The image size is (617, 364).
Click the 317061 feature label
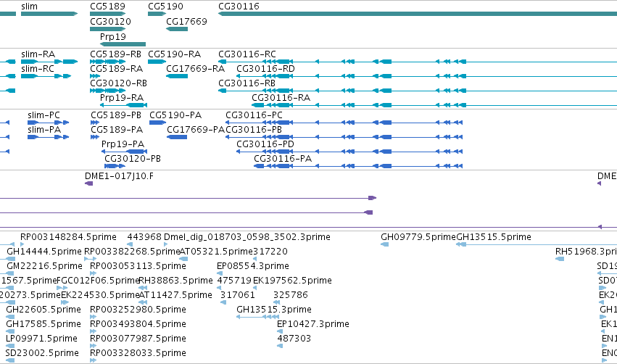pos(238,295)
